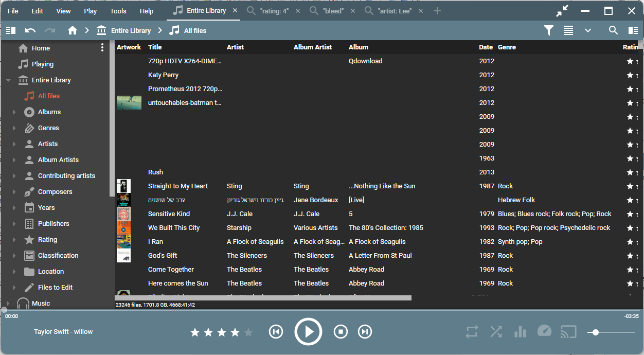Click the Album column header
This screenshot has width=644, height=355.
tap(359, 47)
